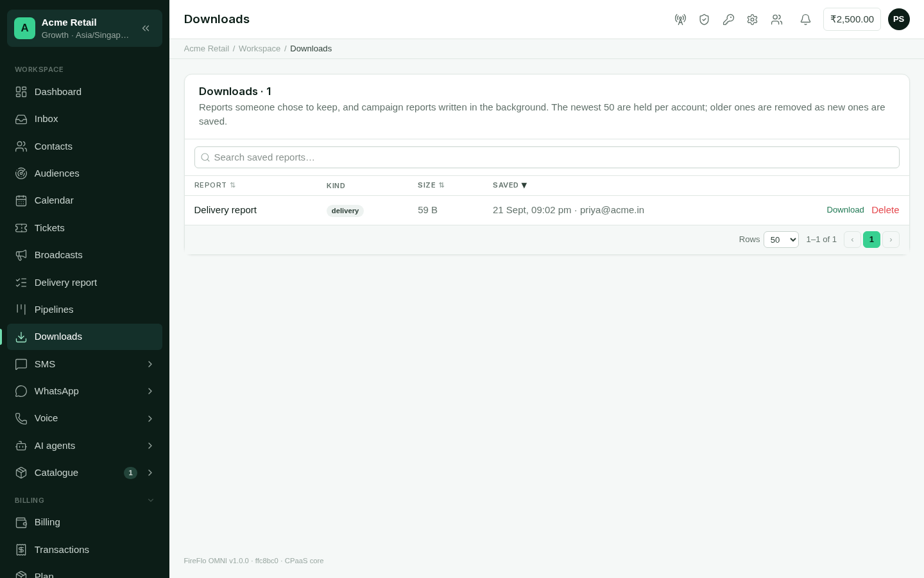924x578 pixels.
Task: Expand the WhatsApp submenu
Action: [85, 391]
